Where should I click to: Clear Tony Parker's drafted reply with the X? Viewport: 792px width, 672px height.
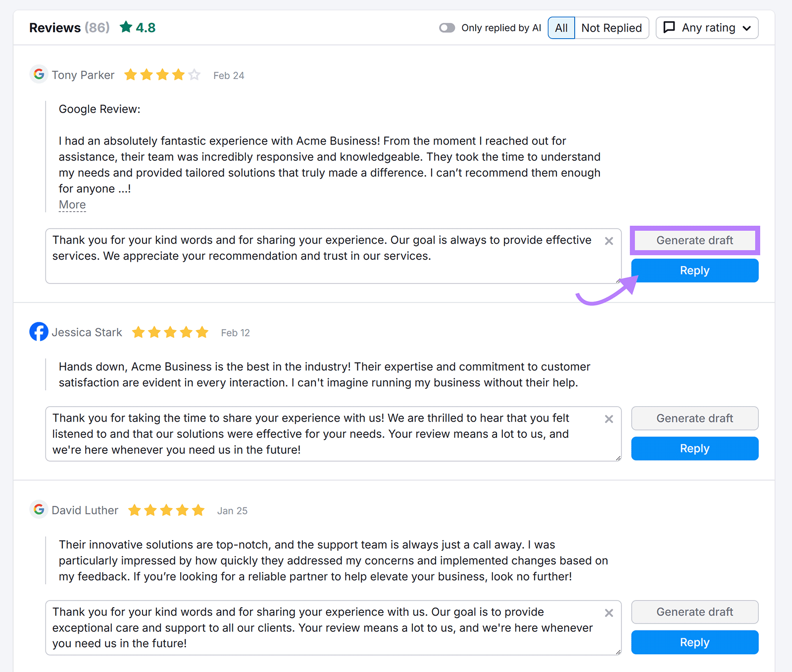coord(609,241)
